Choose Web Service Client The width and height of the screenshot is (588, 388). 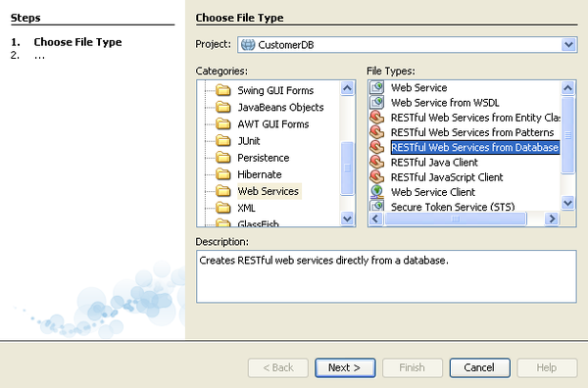[433, 192]
